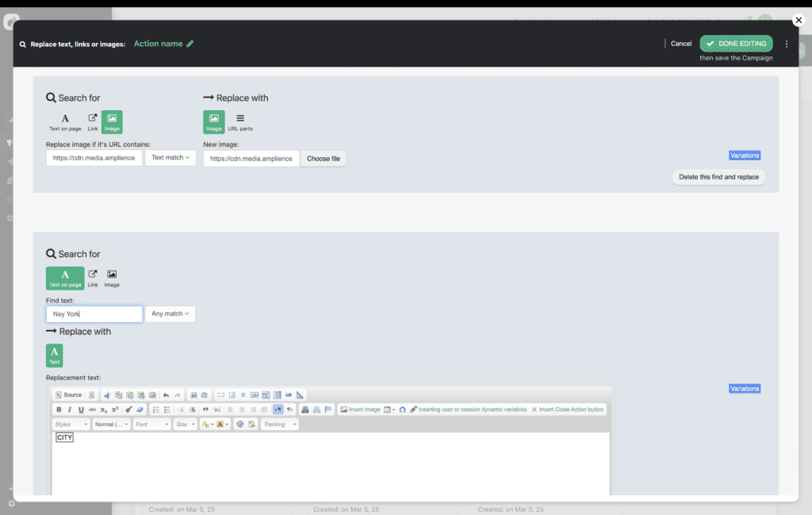Open the 'Text match' dropdown
The height and width of the screenshot is (515, 812).
[170, 158]
